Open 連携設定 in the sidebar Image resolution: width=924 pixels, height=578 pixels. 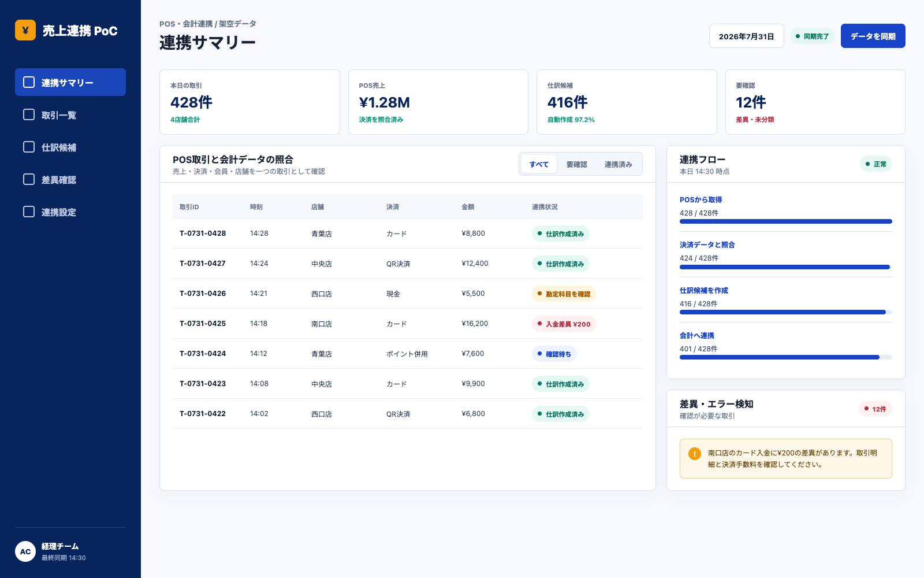tap(70, 212)
